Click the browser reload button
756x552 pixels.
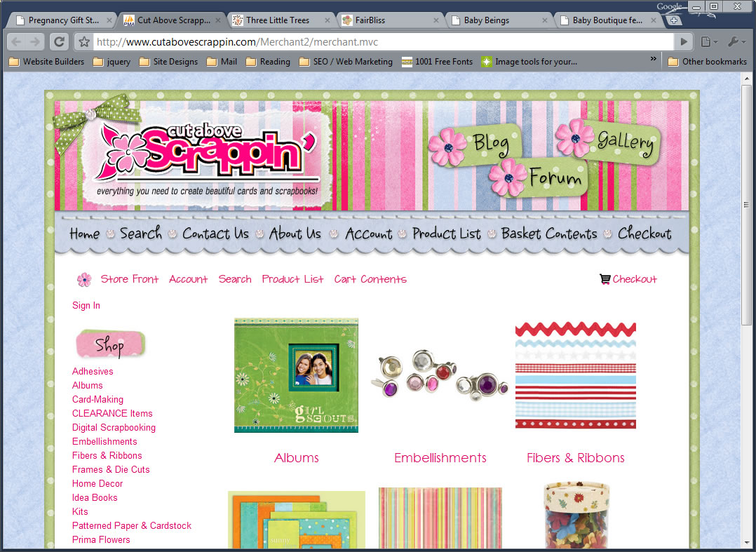60,41
